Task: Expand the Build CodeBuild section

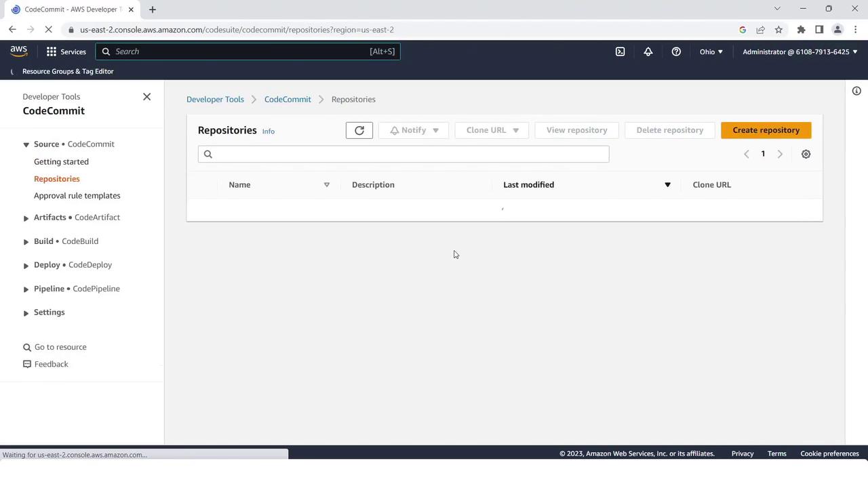Action: point(26,242)
